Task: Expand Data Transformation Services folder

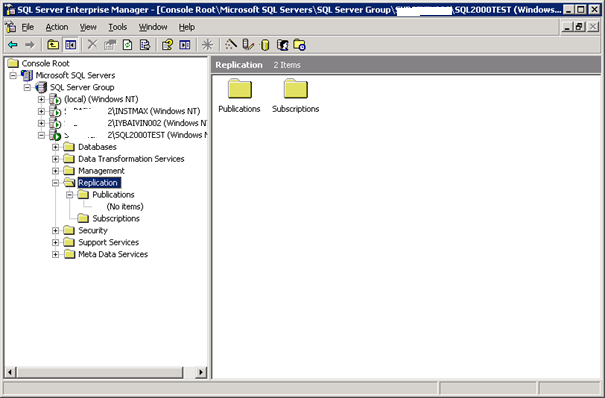Action: (56, 159)
